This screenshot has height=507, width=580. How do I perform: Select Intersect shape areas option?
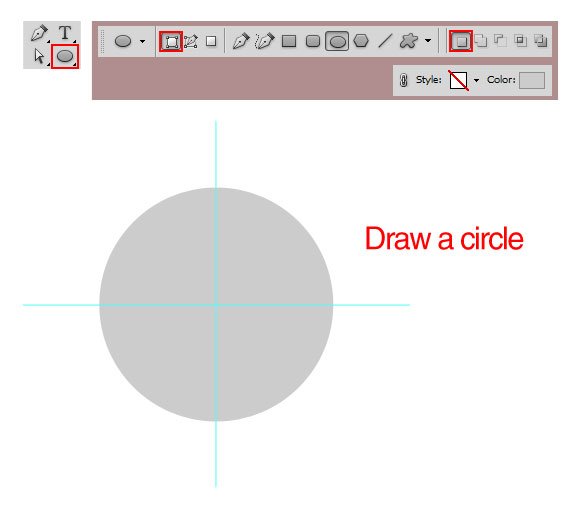point(520,40)
